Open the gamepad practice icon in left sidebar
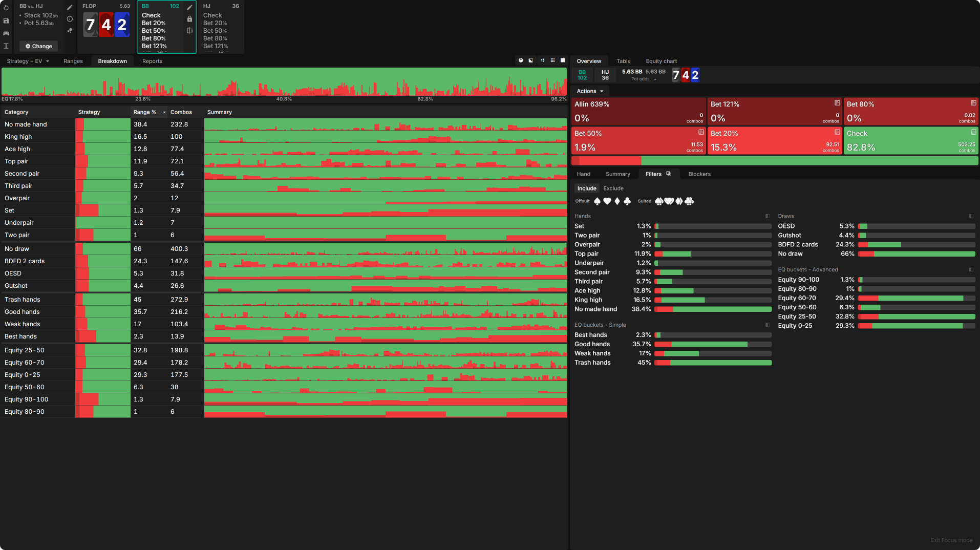Viewport: 980px width, 550px height. [x=6, y=33]
